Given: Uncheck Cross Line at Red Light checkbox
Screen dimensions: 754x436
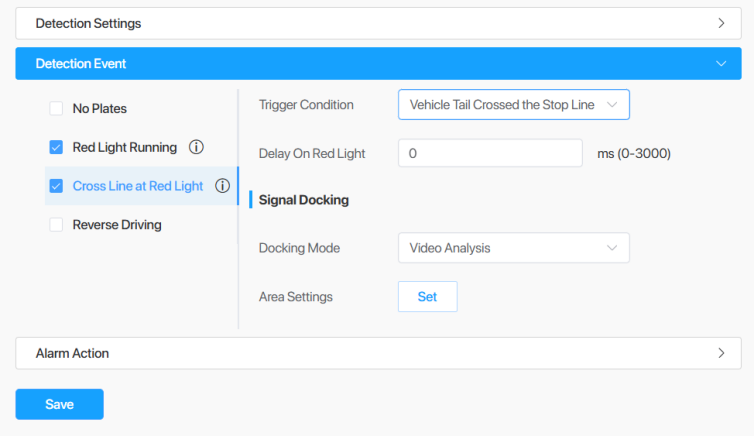Looking at the screenshot, I should pyautogui.click(x=56, y=186).
